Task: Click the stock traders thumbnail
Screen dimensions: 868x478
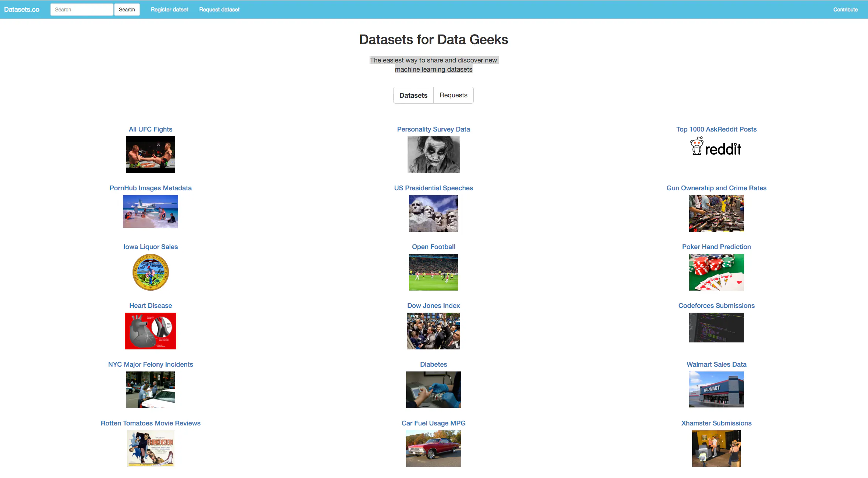Action: tap(434, 331)
